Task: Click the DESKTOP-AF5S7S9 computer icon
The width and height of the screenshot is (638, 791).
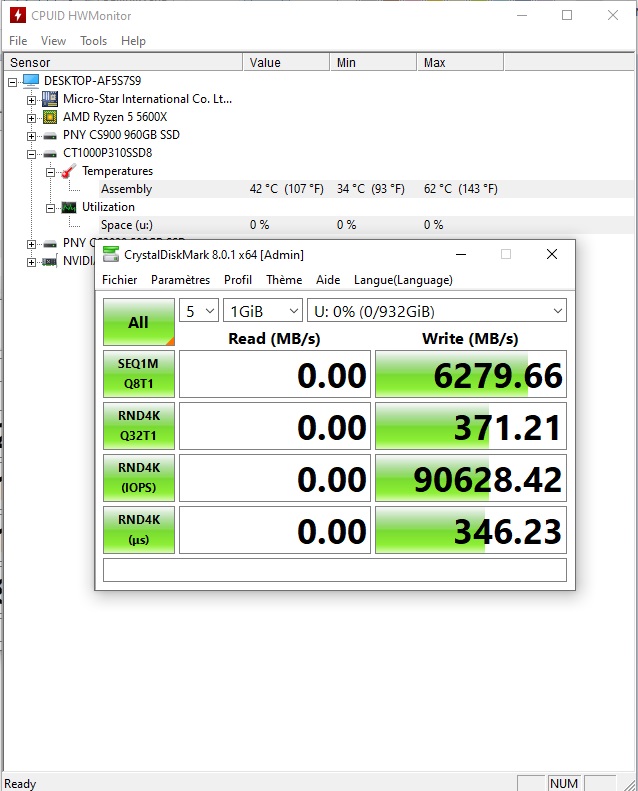Action: click(31, 81)
